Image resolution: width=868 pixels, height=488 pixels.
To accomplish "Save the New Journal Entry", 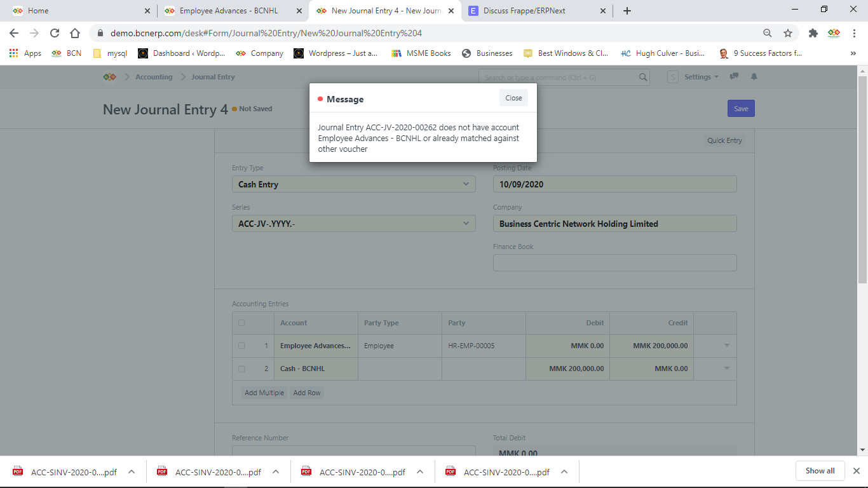I will click(741, 109).
